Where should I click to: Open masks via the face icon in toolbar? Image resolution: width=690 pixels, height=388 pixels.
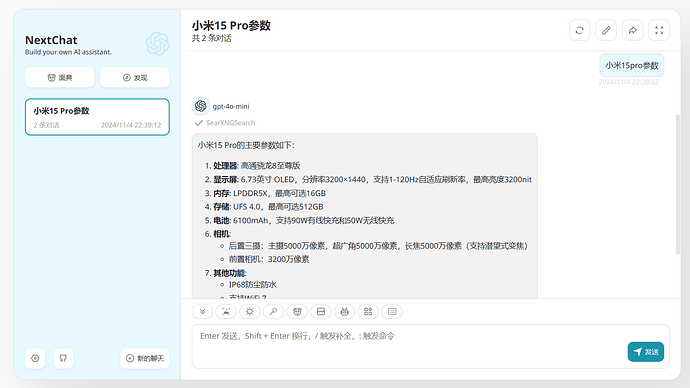[x=297, y=311]
